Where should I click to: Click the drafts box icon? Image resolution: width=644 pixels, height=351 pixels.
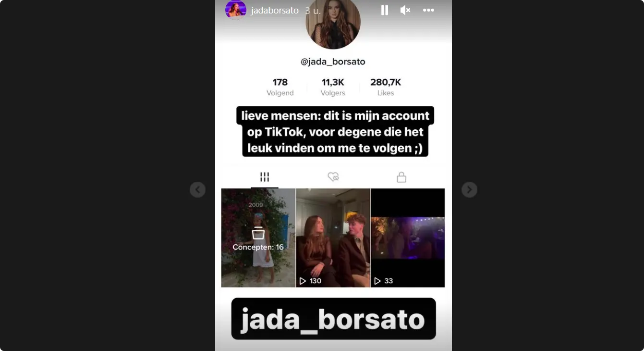pyautogui.click(x=258, y=233)
